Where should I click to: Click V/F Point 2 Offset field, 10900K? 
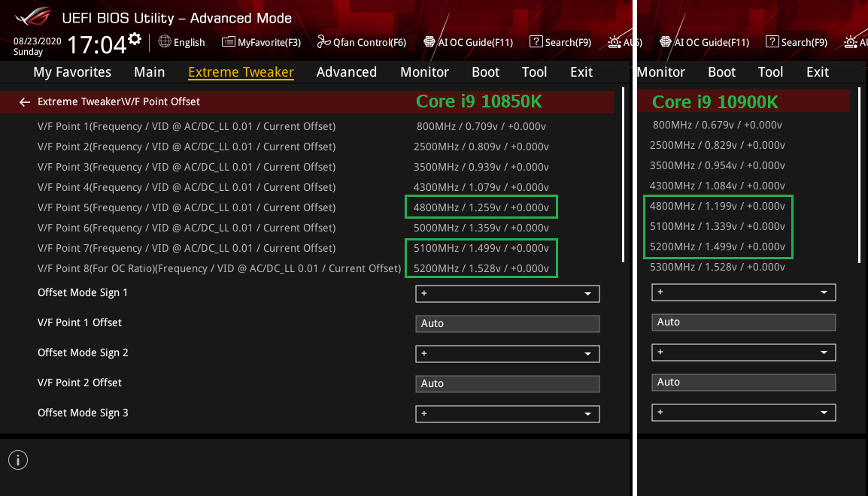tap(743, 382)
